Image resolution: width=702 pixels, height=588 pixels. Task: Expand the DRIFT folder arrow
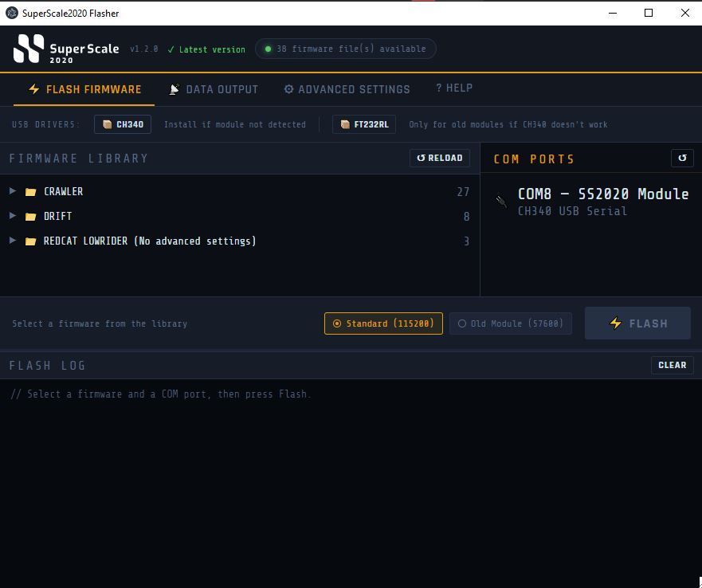point(13,216)
